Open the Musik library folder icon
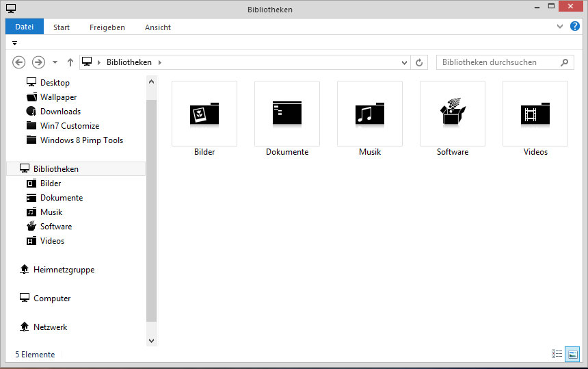Image resolution: width=588 pixels, height=369 pixels. coord(370,114)
